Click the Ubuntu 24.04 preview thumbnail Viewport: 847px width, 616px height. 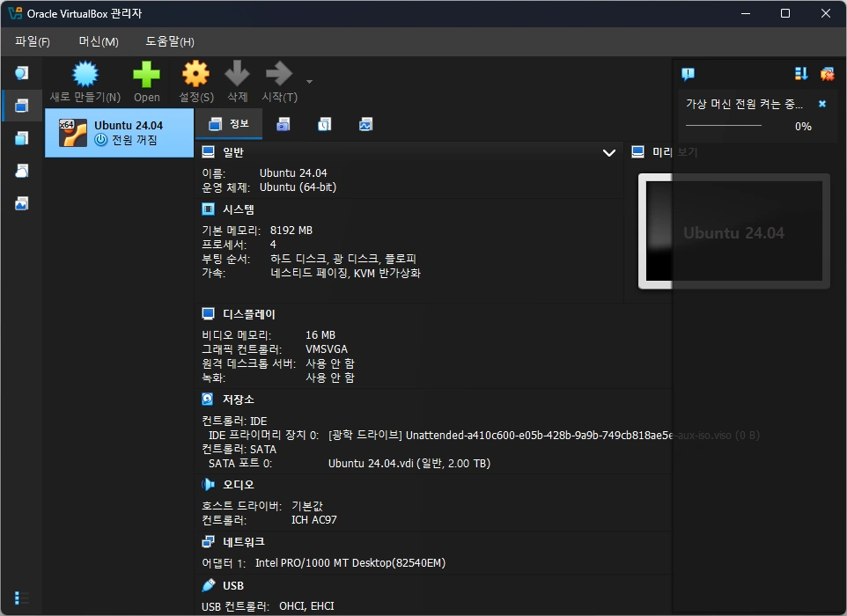(x=733, y=231)
